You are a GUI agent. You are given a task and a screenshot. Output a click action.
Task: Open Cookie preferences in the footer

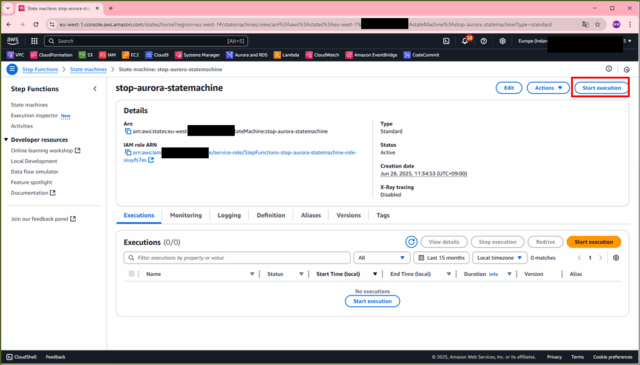(612, 357)
